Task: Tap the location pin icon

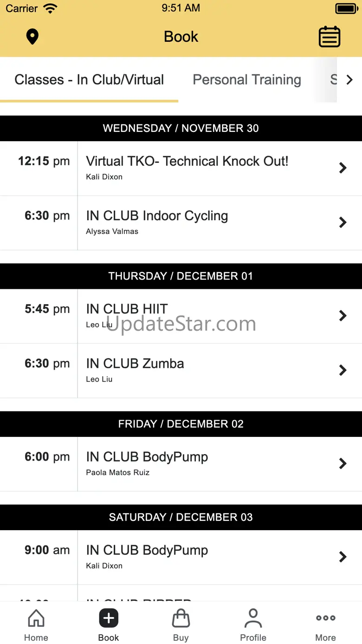Action: click(32, 37)
